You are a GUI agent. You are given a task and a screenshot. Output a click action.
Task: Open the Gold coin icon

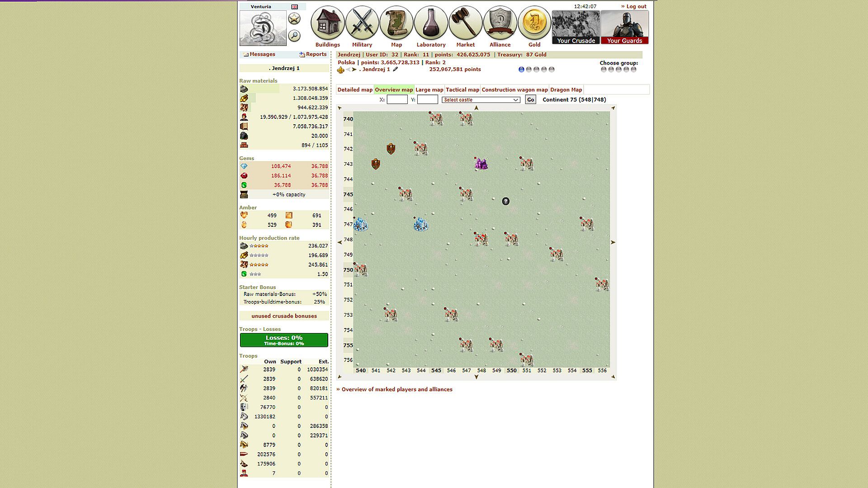(534, 23)
